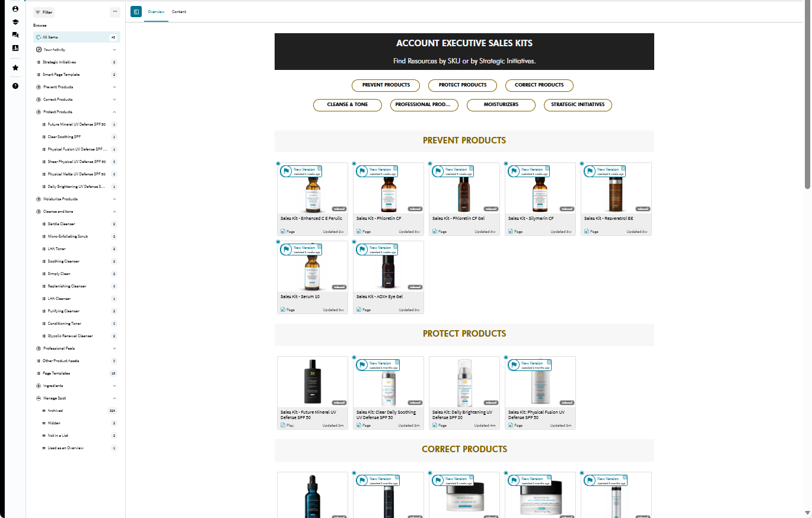Dismiss New Version badge on Enhanced C E Ferulic
Viewport: 812px width, 518px height.
[x=320, y=168]
